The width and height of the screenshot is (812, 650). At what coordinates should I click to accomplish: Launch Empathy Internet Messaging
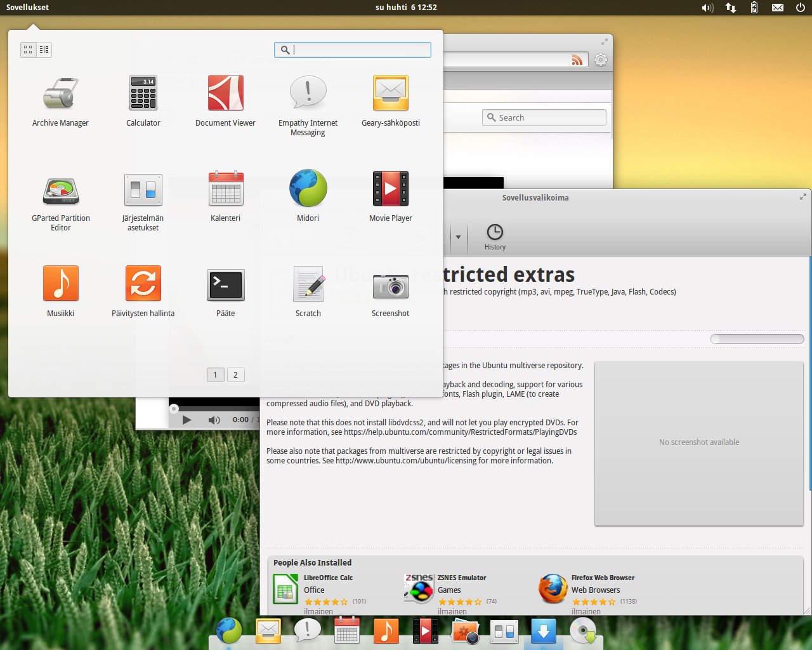pyautogui.click(x=308, y=105)
